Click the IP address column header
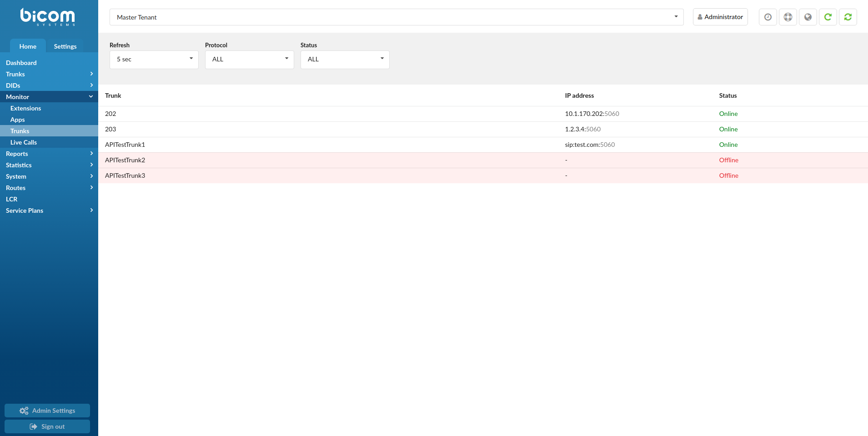868x436 pixels. tap(579, 95)
